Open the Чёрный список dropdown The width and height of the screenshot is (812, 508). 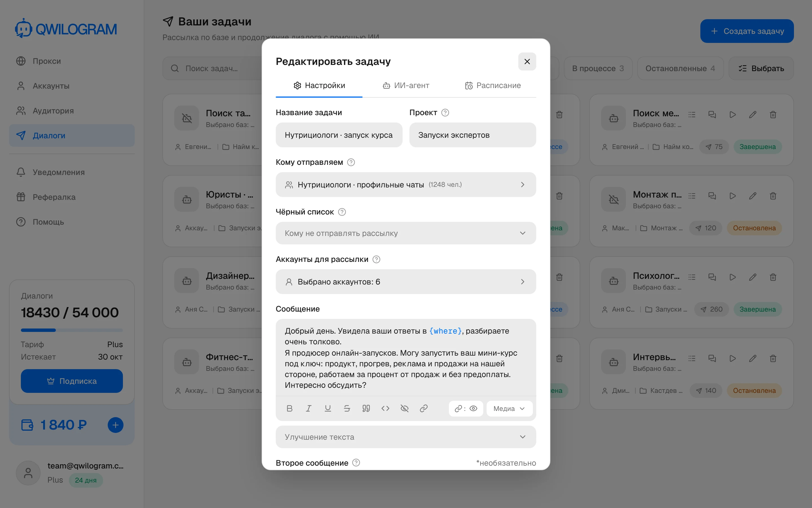(406, 233)
